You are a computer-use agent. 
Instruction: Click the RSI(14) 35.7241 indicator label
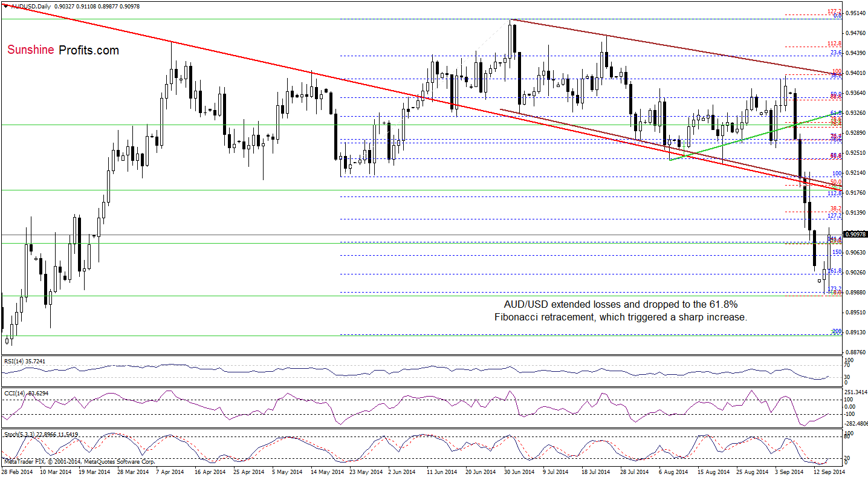click(24, 361)
